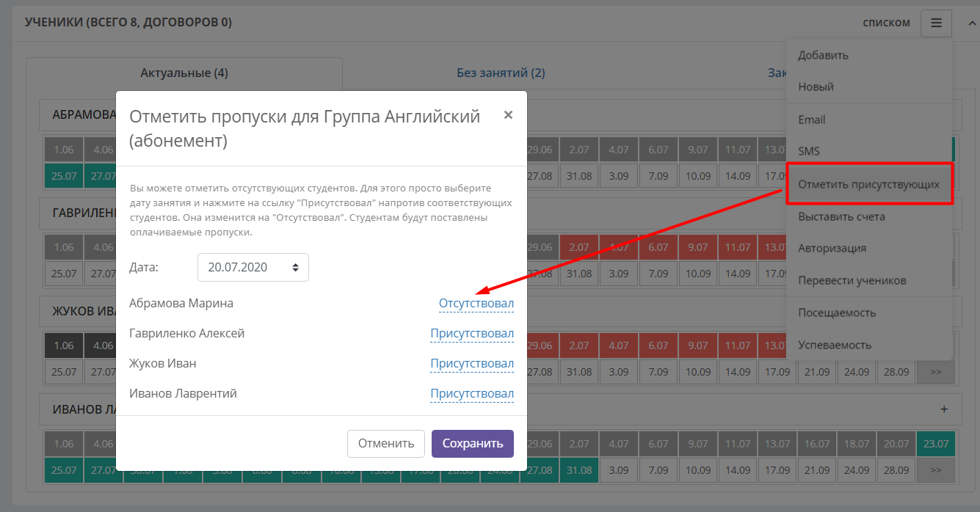Viewport: 980px width, 512px height.
Task: Click the teal 23.07 cell in the Иванов row
Action: (x=935, y=444)
